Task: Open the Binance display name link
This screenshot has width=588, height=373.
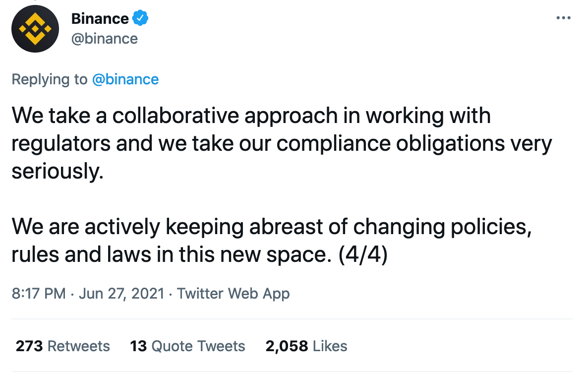Action: coord(100,18)
